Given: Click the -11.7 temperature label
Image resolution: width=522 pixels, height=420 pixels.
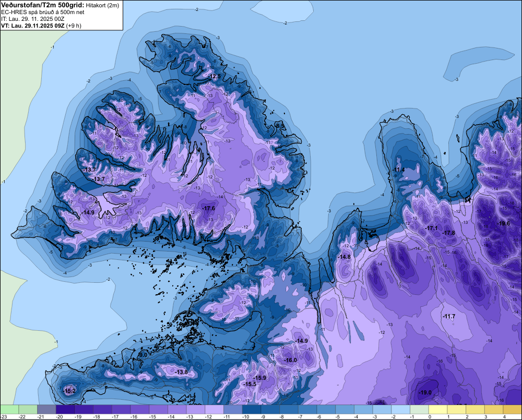Looking at the screenshot, I should click(449, 316).
